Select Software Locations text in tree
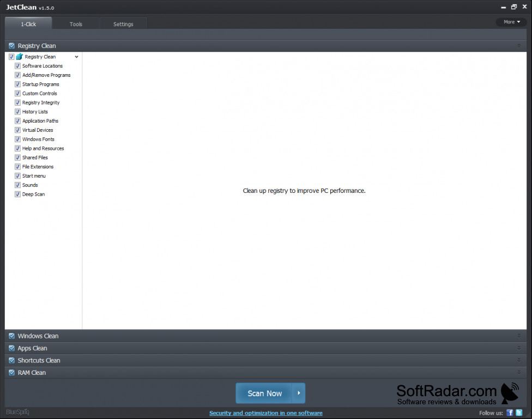 pos(43,66)
